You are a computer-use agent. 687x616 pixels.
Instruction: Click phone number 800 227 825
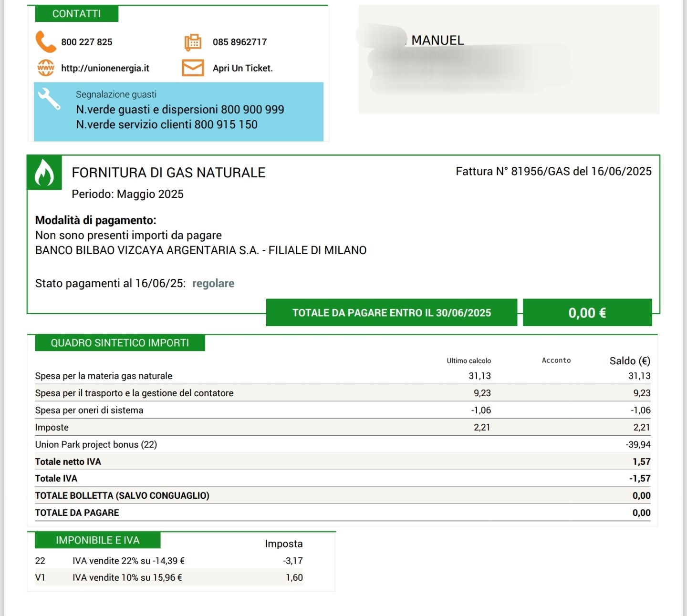[87, 42]
